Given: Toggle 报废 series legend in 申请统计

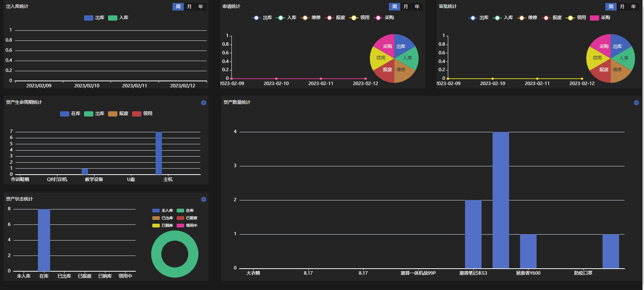Looking at the screenshot, I should click(335, 18).
